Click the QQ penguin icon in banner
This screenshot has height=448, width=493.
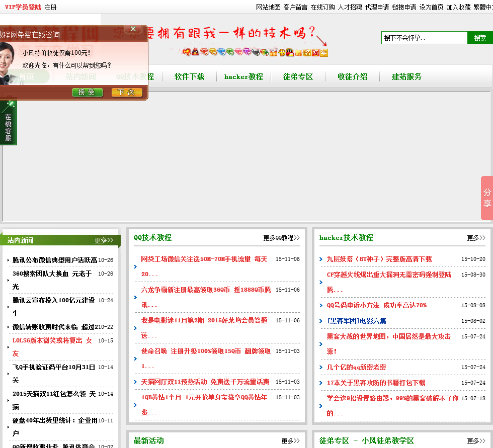[x=195, y=52]
